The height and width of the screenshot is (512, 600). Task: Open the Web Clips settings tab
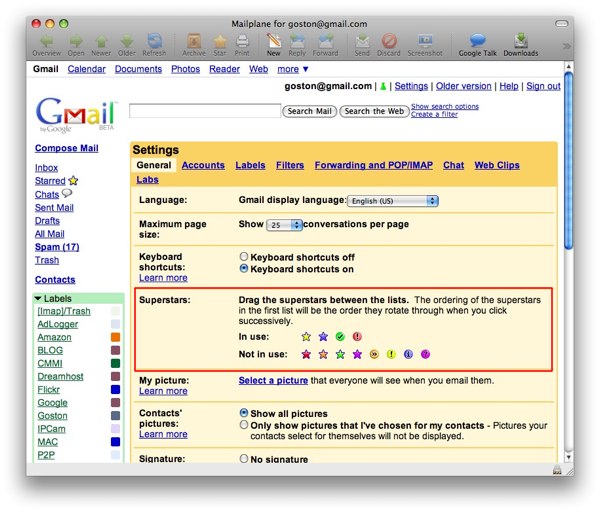click(497, 165)
